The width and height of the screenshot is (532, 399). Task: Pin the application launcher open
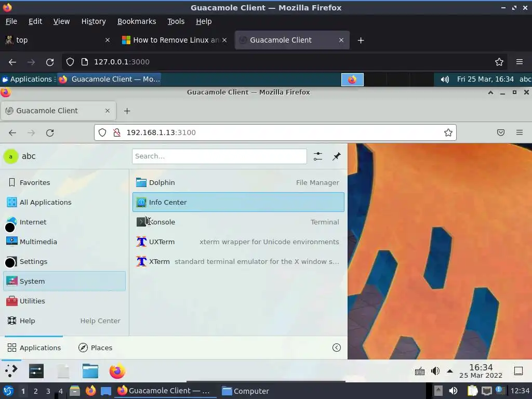(336, 156)
